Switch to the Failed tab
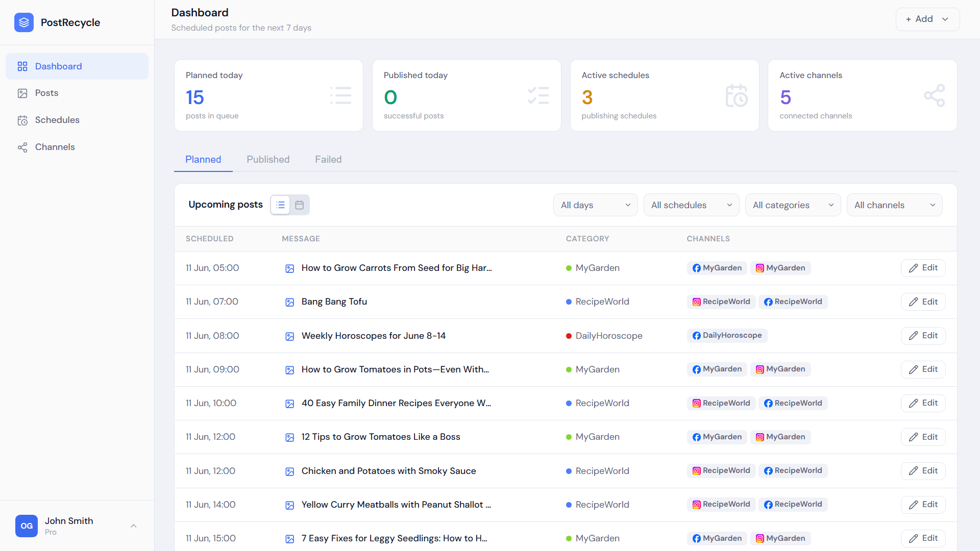Image resolution: width=980 pixels, height=551 pixels. [x=328, y=159]
